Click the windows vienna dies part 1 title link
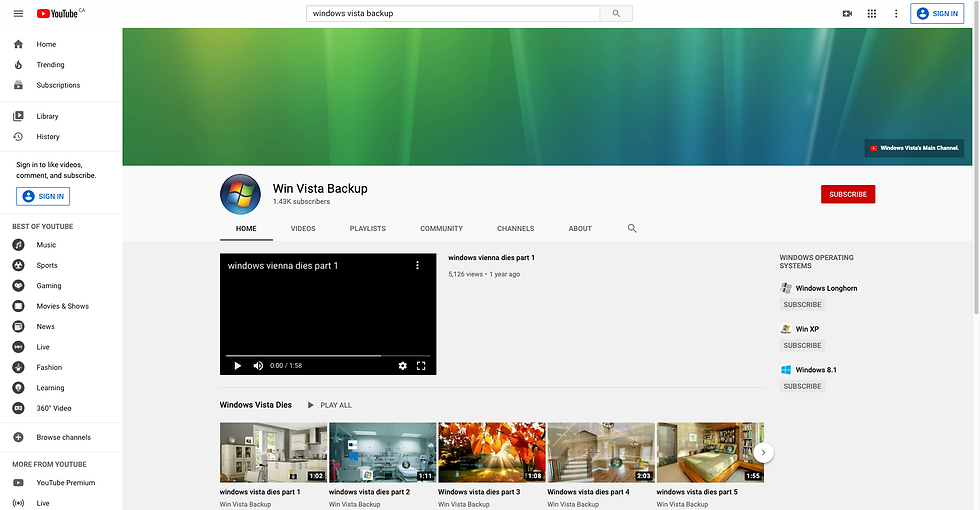 tap(491, 258)
